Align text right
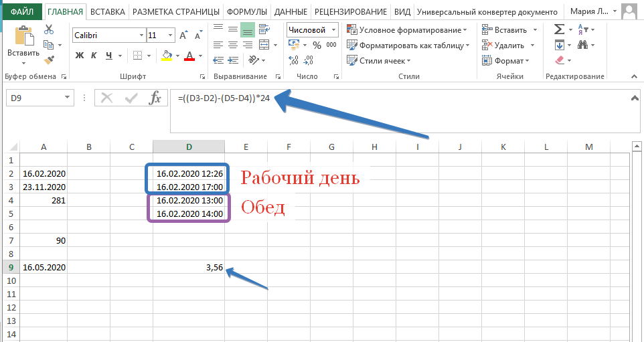 click(x=247, y=45)
